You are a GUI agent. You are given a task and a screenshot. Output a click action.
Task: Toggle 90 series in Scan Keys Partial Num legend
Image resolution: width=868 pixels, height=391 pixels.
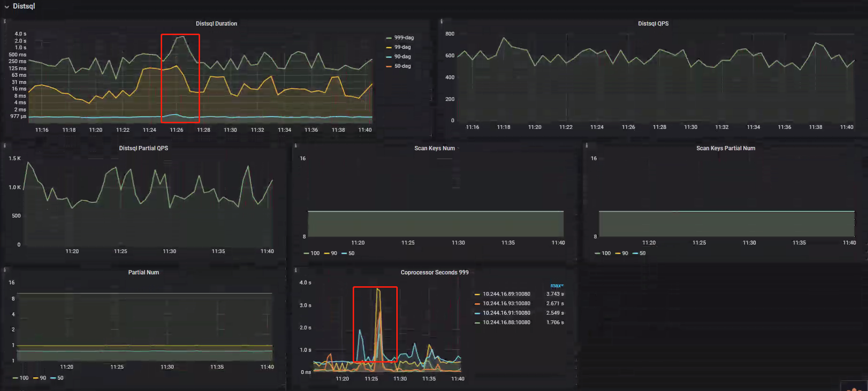tap(625, 253)
